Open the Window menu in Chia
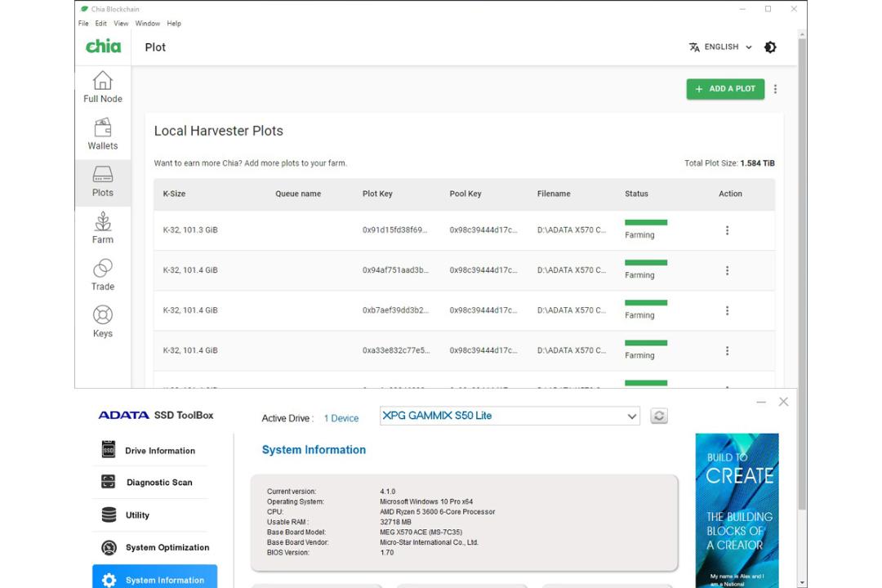 pos(147,24)
